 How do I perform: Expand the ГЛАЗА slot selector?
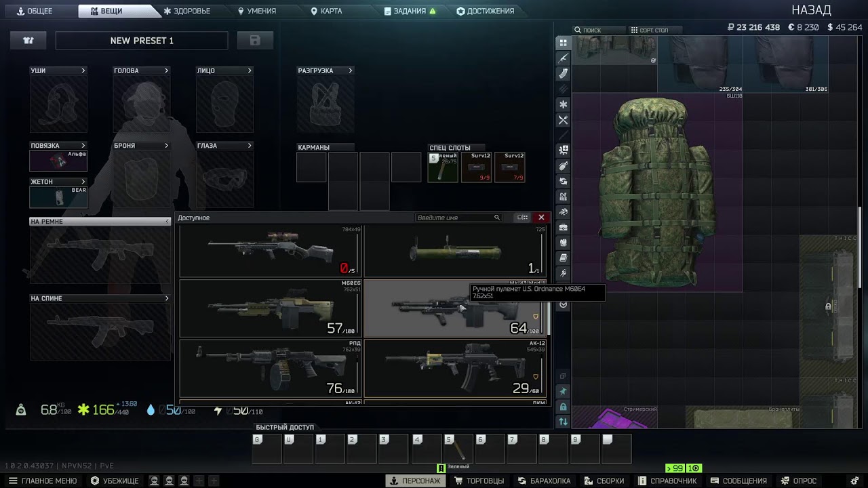click(x=250, y=146)
